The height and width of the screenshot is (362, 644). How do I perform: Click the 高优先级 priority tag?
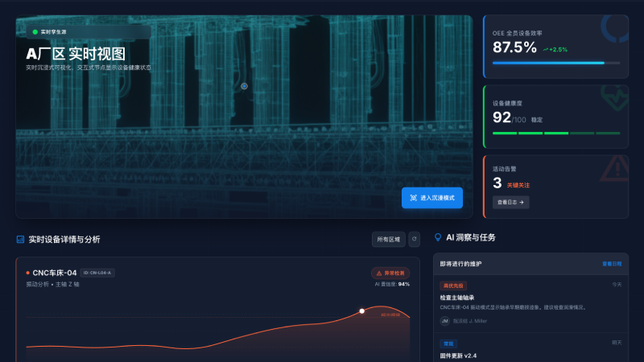pos(453,286)
